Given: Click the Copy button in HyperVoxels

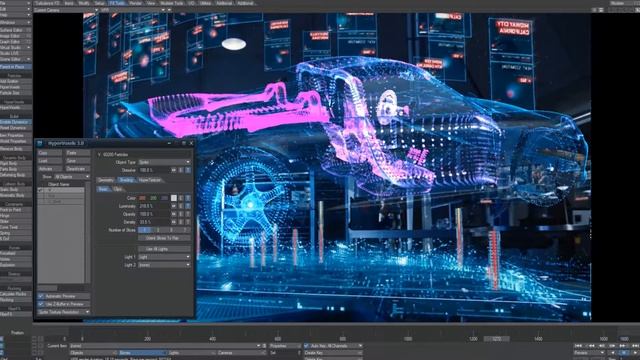Looking at the screenshot, I should [50, 153].
